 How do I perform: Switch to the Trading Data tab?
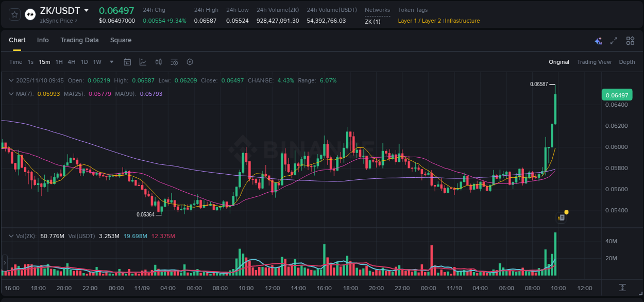click(79, 40)
